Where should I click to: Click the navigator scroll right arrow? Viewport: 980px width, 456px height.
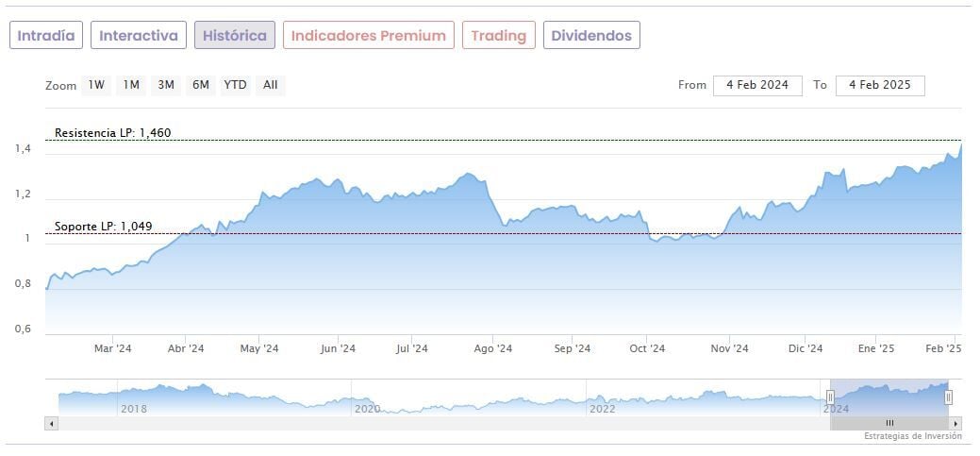coord(956,424)
